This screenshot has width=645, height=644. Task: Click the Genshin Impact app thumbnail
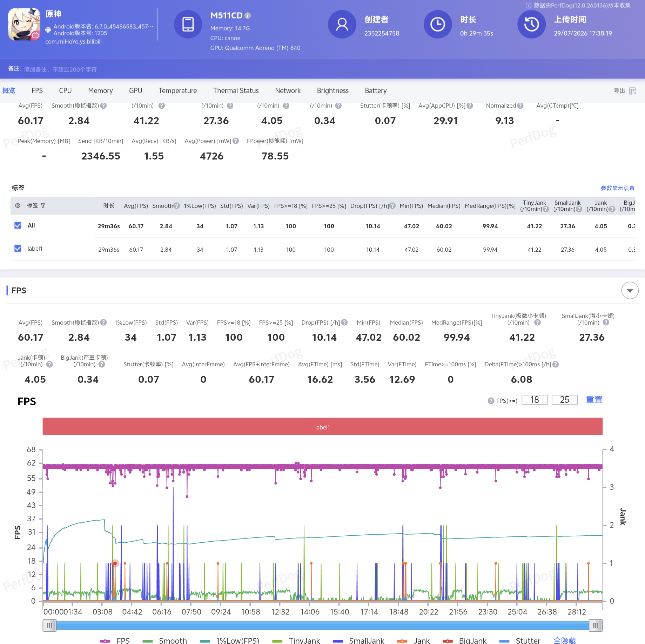[x=24, y=25]
